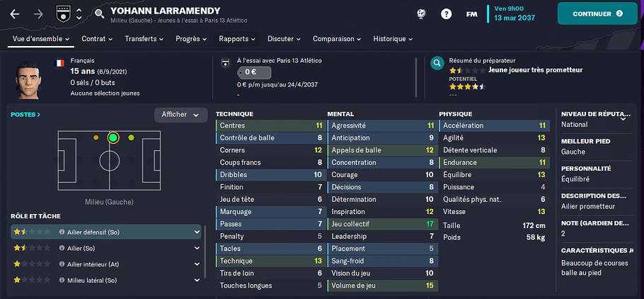644x299 pixels.
Task: Click the FM logo icon
Action: tap(471, 14)
